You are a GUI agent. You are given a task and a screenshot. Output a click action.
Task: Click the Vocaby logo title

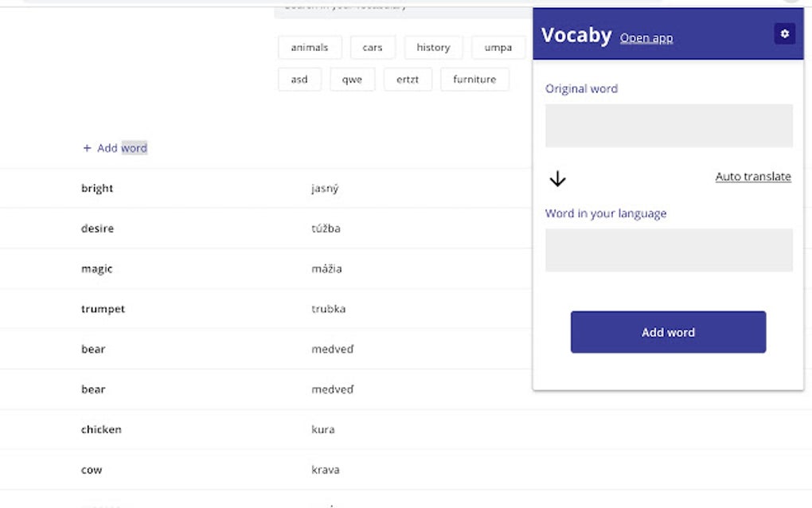coord(576,35)
